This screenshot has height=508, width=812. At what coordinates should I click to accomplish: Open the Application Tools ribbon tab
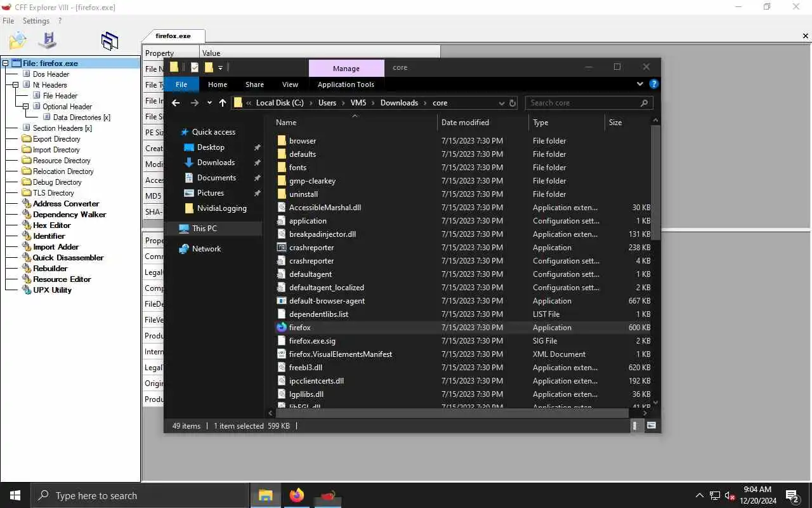[346, 84]
